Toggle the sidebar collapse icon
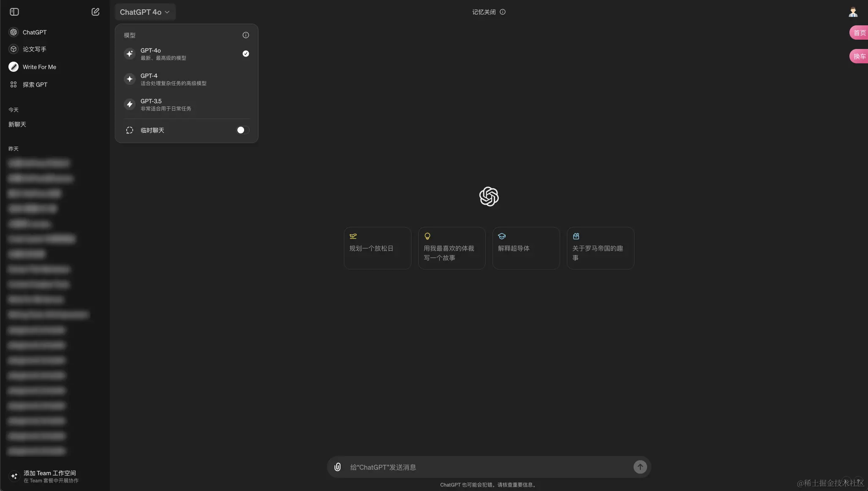Viewport: 868px width, 491px height. pyautogui.click(x=14, y=12)
